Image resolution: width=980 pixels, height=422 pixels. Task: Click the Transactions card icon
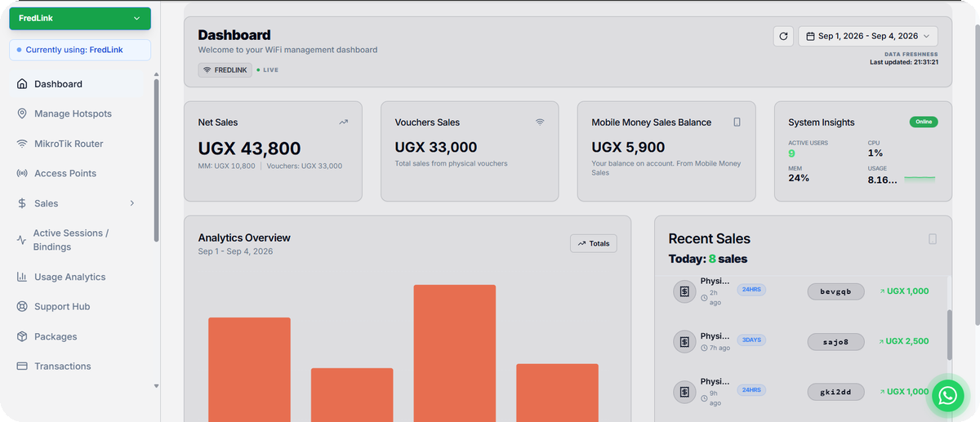[x=22, y=366]
